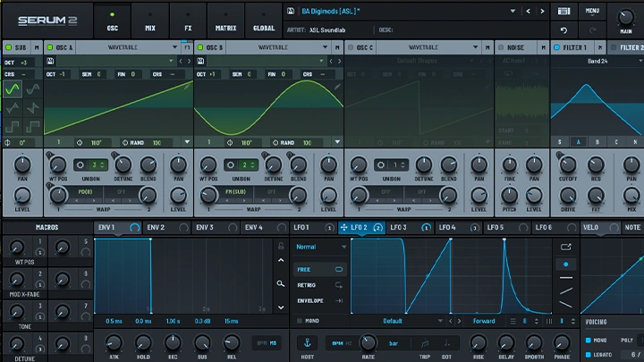Click the preset save disk icon

coord(291,11)
